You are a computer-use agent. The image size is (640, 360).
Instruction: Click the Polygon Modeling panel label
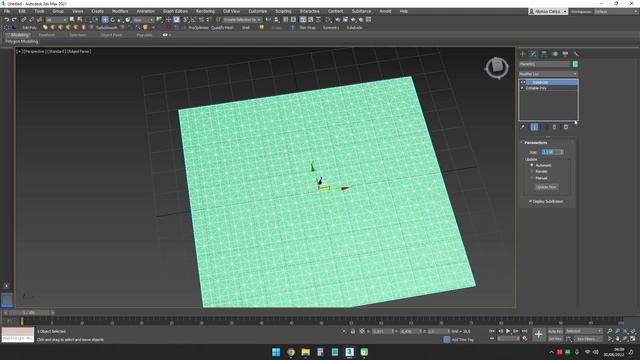[22, 41]
